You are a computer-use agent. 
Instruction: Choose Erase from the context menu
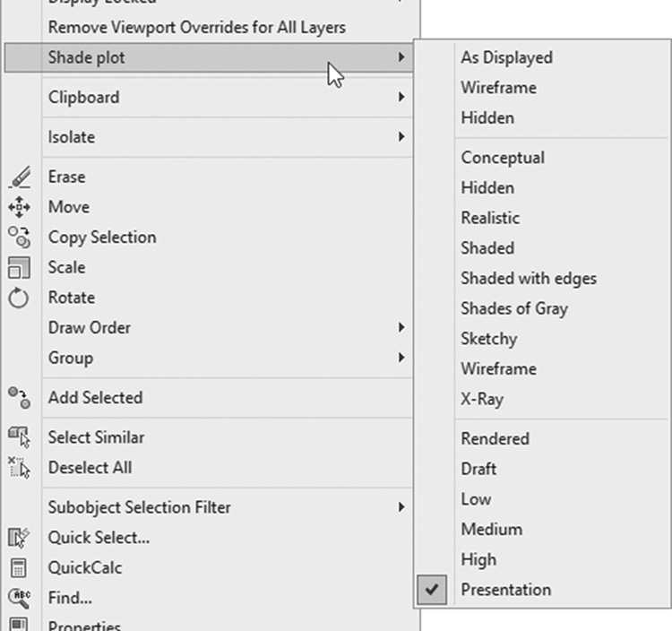tap(209, 177)
